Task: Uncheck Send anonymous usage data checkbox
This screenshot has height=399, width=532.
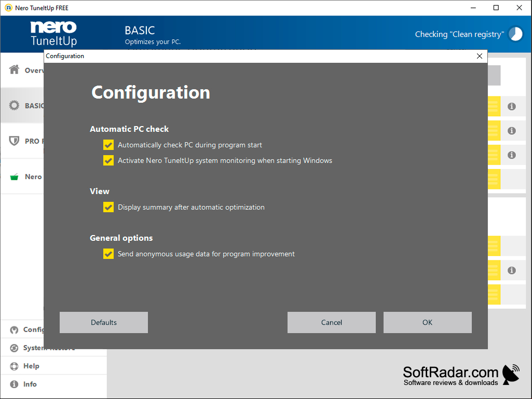Action: (x=108, y=254)
